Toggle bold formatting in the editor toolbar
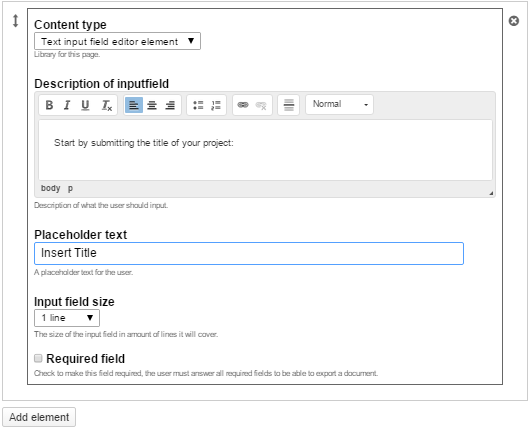 pos(49,105)
